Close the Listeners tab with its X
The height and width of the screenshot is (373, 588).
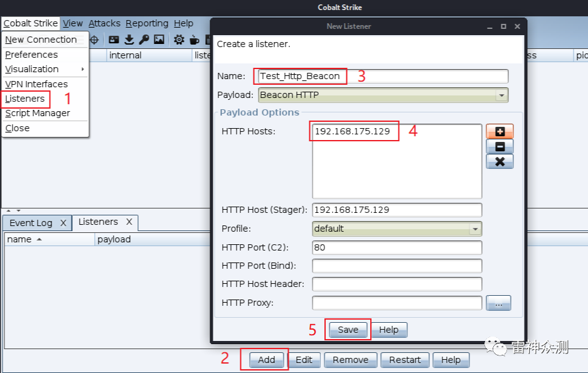click(129, 222)
